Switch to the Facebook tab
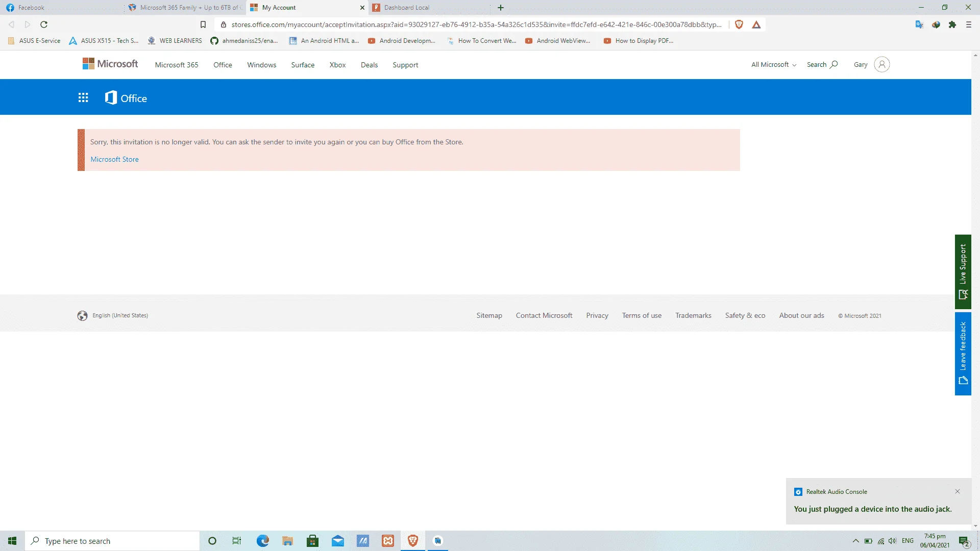 (x=61, y=8)
